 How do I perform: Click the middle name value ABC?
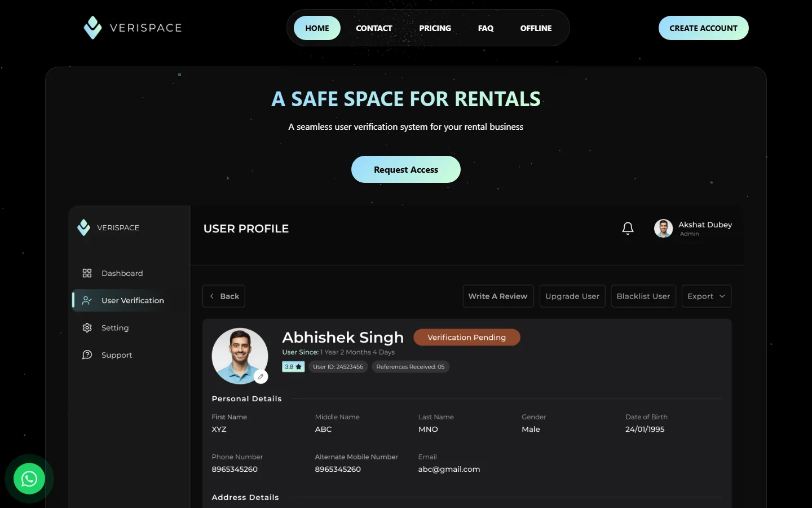(323, 429)
